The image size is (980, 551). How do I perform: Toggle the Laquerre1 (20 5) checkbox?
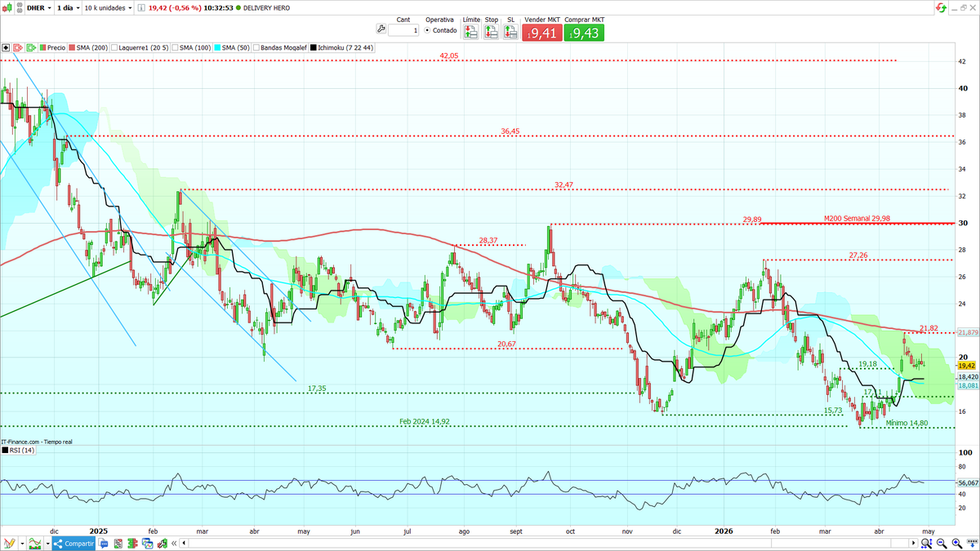click(x=114, y=47)
